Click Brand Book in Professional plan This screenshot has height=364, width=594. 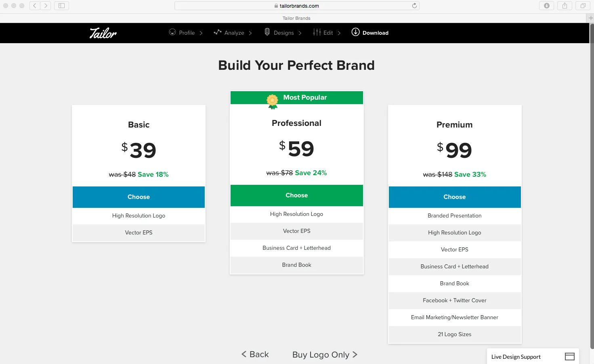pyautogui.click(x=297, y=265)
